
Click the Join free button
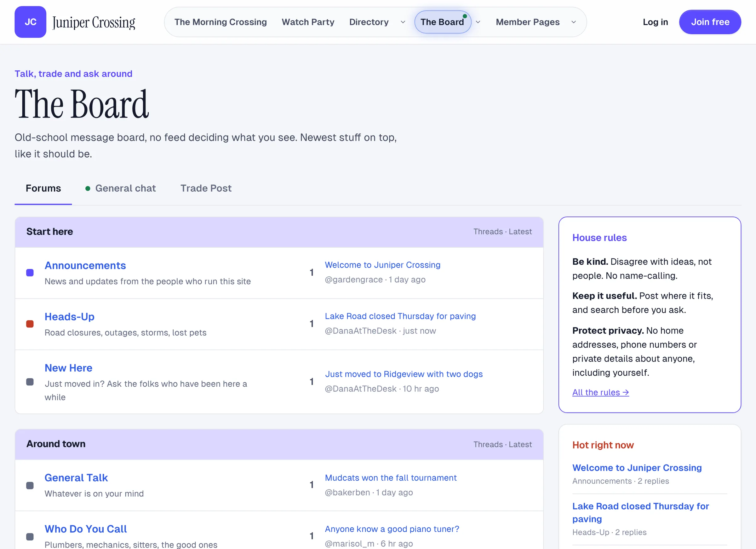(x=710, y=22)
